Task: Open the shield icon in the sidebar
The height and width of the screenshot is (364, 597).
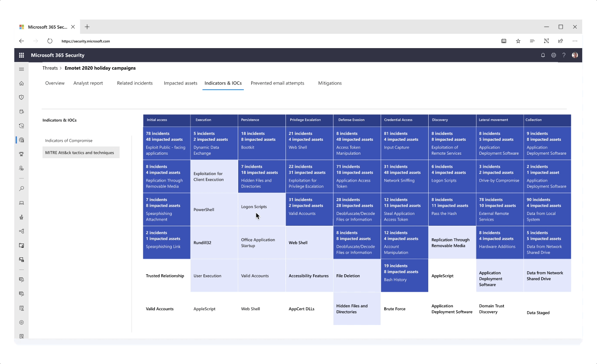Action: click(x=21, y=97)
